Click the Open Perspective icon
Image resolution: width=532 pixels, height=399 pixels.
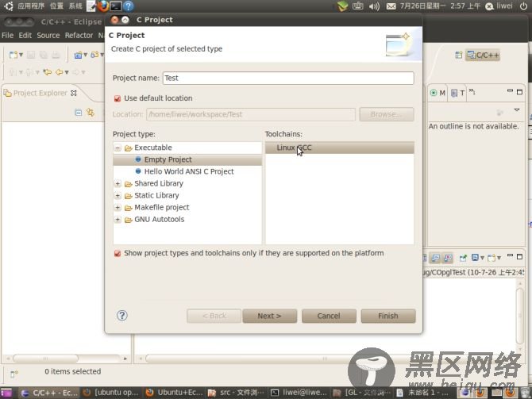click(459, 55)
